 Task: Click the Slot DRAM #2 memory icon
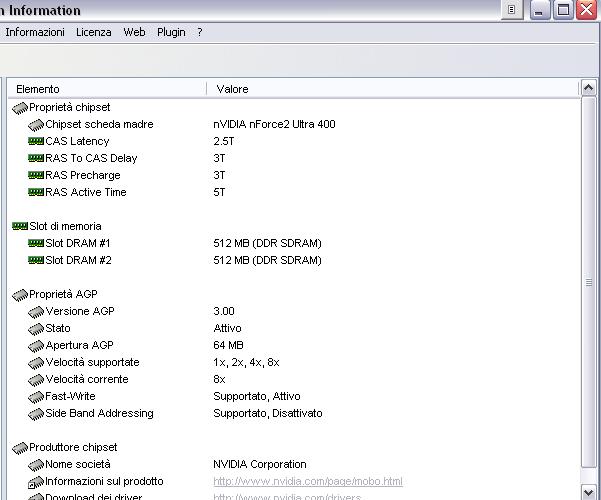pos(36,260)
